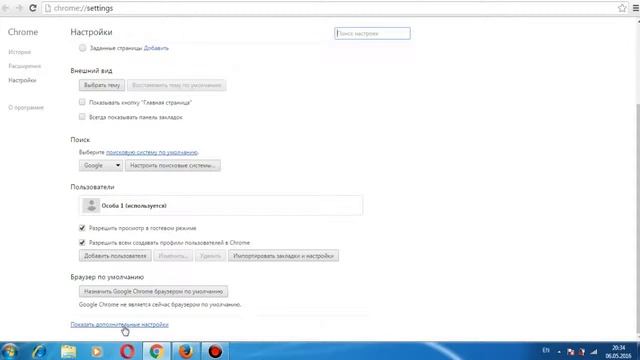Select the Заданные страницы radio button
Viewport: 640px width, 360px height.
tap(82, 48)
